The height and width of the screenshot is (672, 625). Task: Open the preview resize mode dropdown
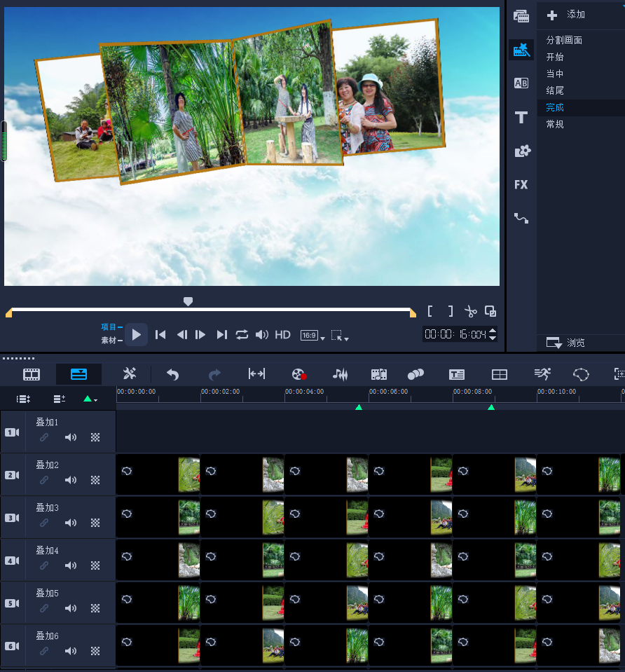coord(340,336)
